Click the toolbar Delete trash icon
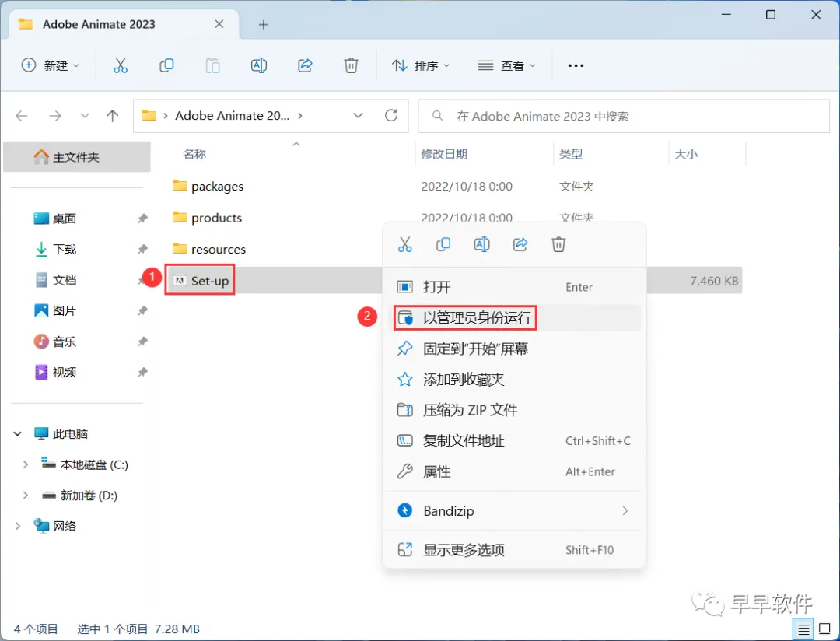 [x=351, y=65]
